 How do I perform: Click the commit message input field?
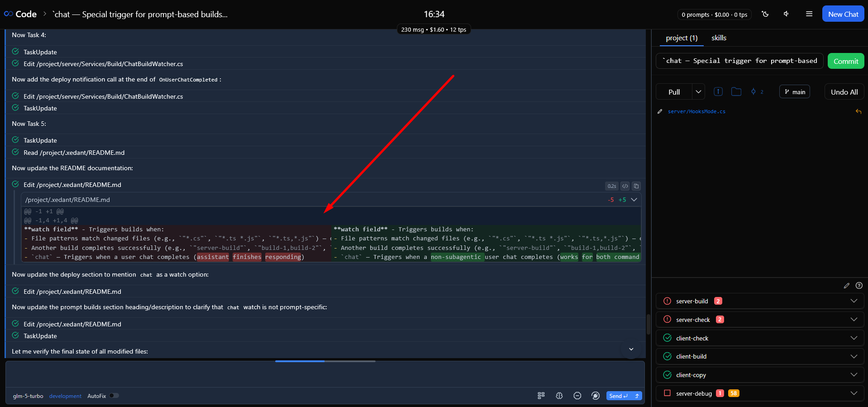(x=740, y=61)
